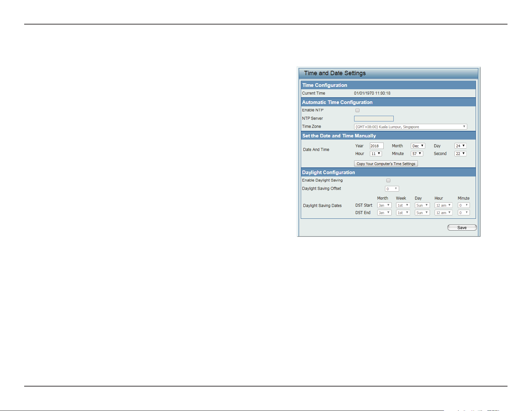Screen dimensions: 532x411
Task: Open the Daylight Saving Offset dropdown
Action: (392, 189)
